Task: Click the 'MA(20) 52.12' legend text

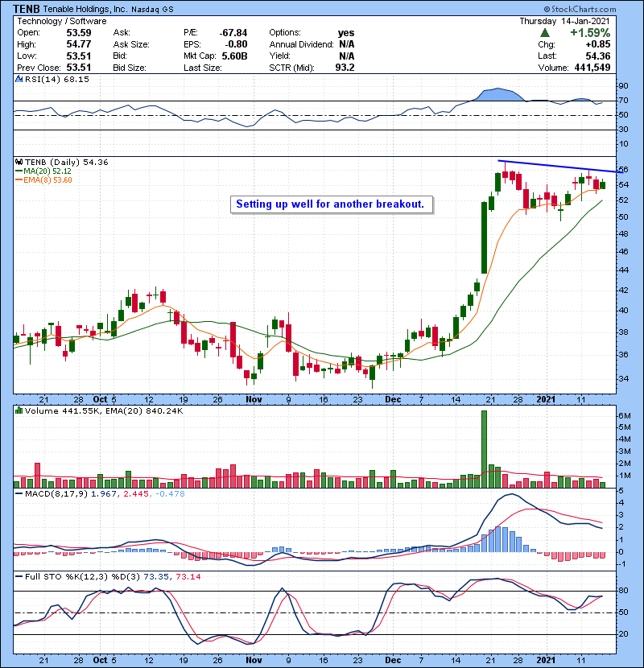Action: [x=47, y=171]
